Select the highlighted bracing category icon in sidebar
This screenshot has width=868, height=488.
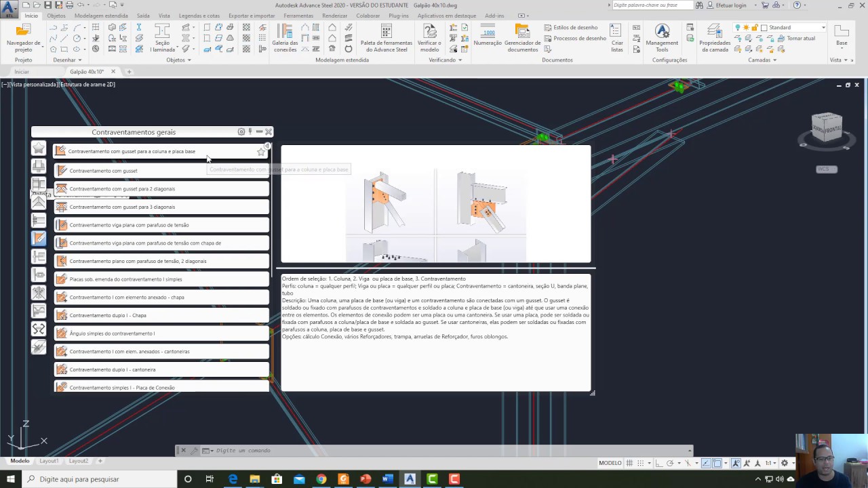[x=39, y=238]
